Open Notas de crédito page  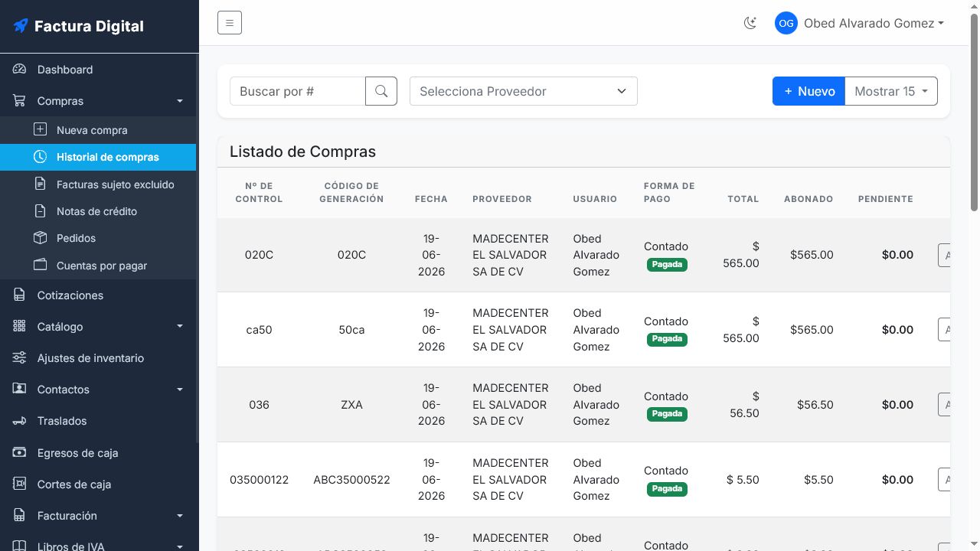tap(98, 211)
